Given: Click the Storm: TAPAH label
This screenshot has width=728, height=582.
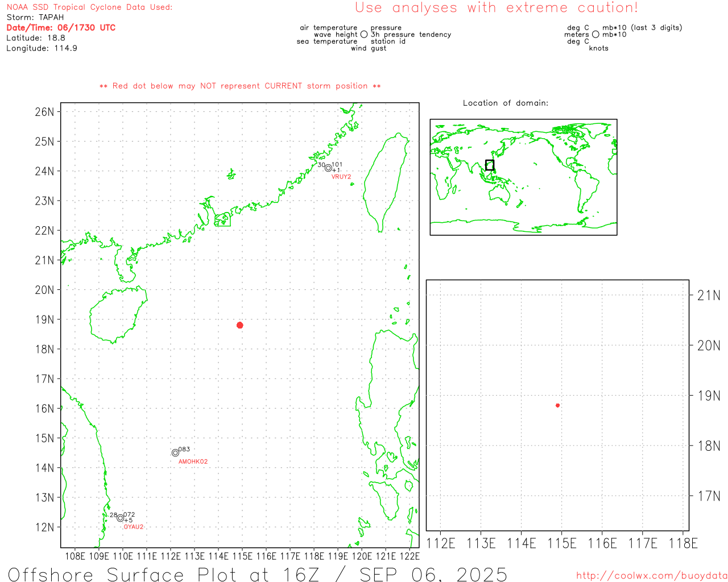Looking at the screenshot, I should [35, 17].
